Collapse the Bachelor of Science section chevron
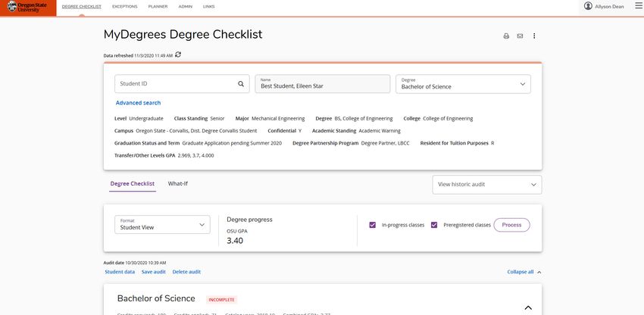 click(x=528, y=307)
